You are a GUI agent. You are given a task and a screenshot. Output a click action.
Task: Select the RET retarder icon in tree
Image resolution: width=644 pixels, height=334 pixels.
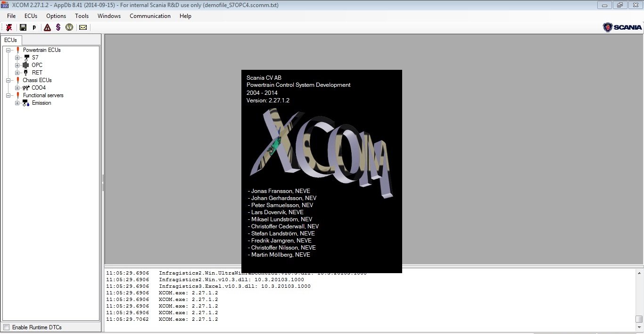pyautogui.click(x=26, y=73)
